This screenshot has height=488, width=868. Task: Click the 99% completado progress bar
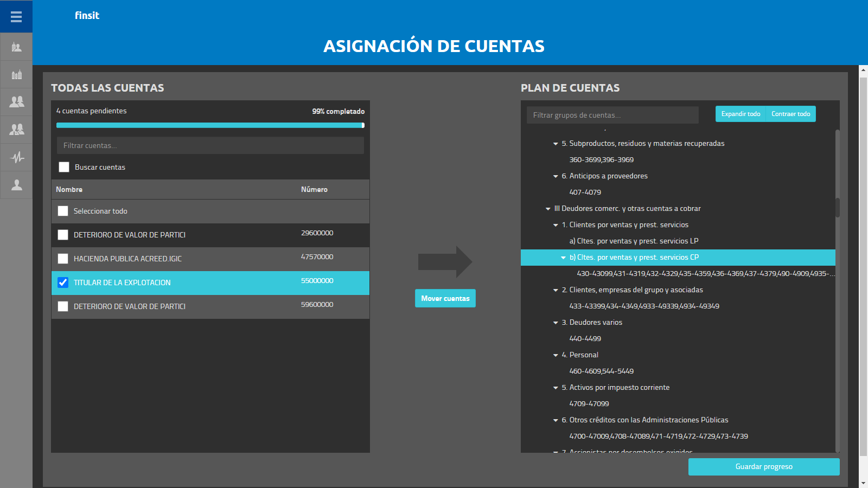coord(210,125)
